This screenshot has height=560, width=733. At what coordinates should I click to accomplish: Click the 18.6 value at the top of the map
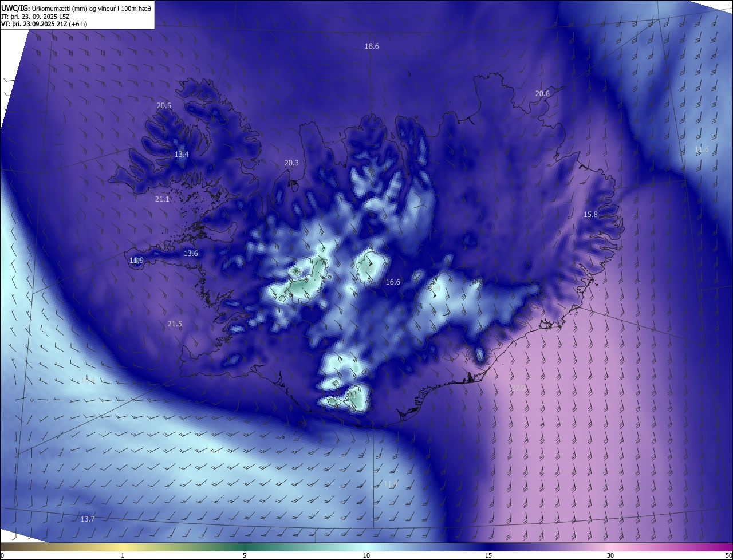372,46
